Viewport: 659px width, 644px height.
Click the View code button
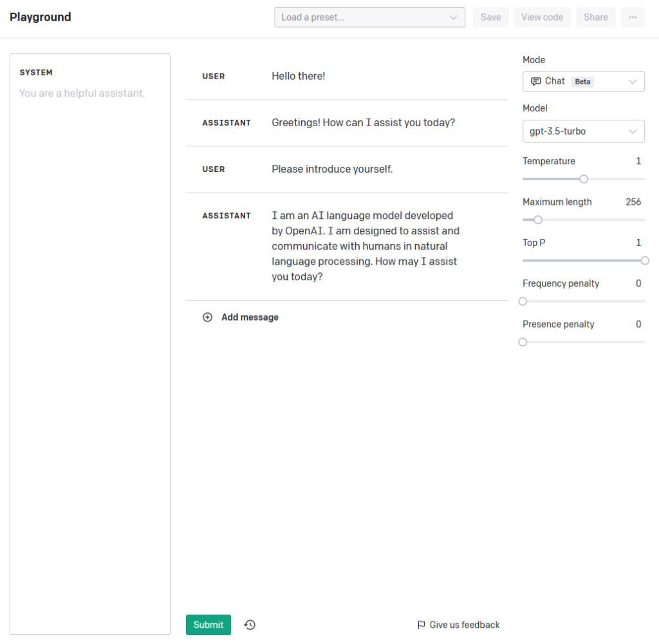[x=542, y=17]
